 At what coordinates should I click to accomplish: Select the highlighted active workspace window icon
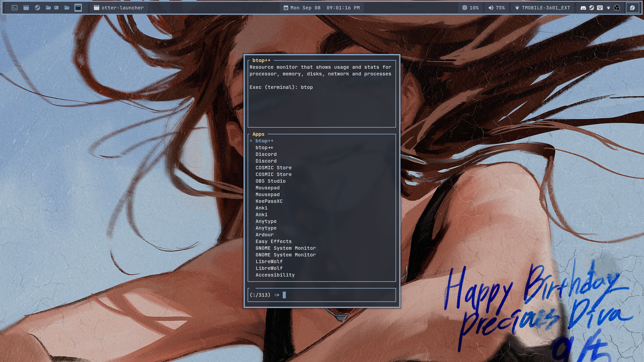[78, 8]
